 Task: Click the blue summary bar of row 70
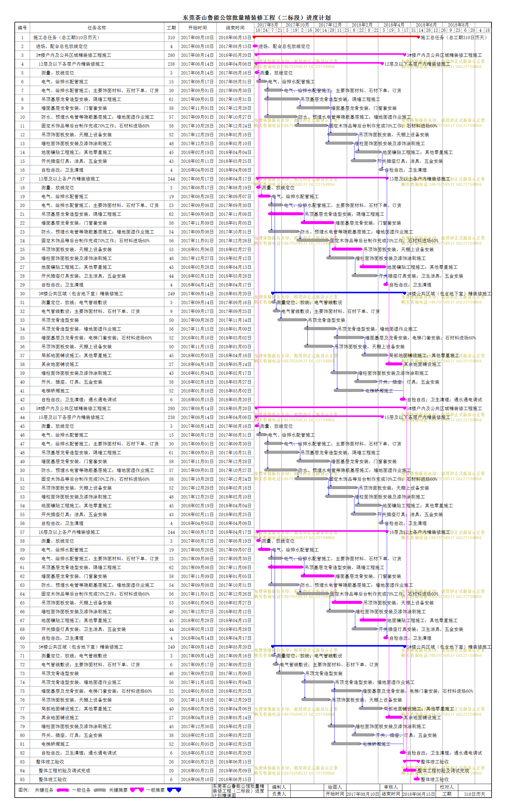[338, 646]
